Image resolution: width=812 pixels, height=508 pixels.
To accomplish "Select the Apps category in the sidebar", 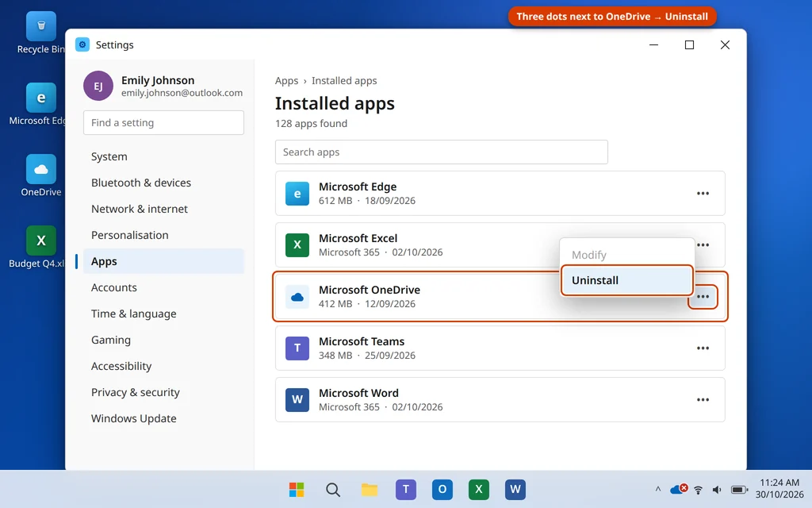I will [163, 261].
